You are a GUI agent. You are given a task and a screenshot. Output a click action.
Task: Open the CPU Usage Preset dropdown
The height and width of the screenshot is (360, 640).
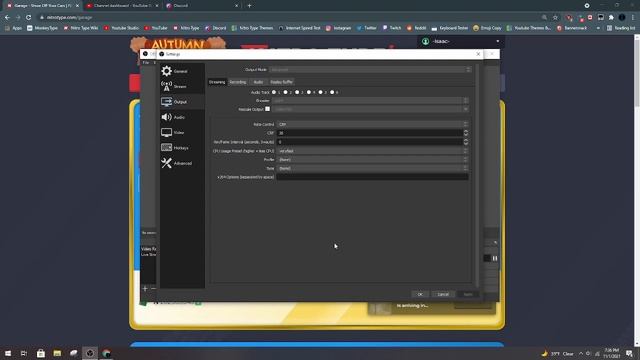coord(372,151)
